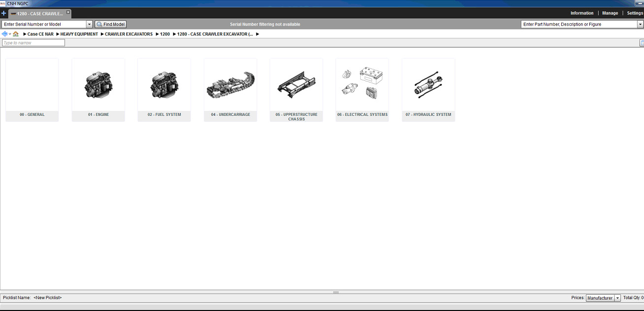Open the 04 - UNDERCARRIAGE track image
The width and height of the screenshot is (644, 311).
231,85
